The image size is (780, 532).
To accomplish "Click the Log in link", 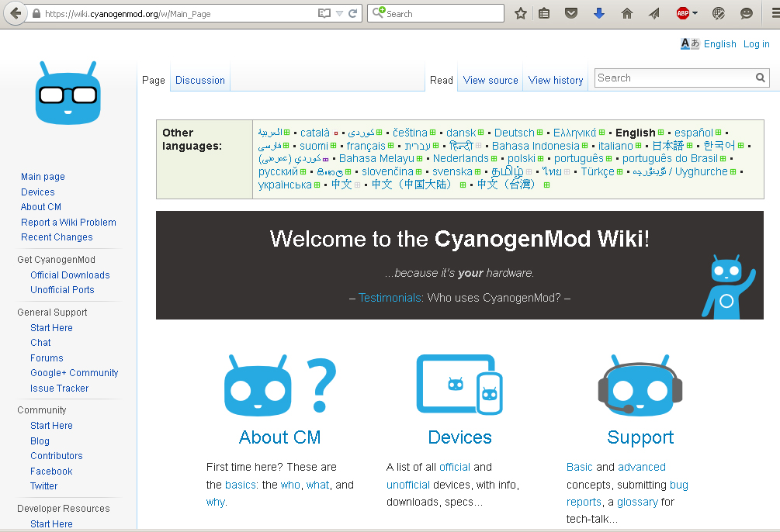I will [x=756, y=43].
